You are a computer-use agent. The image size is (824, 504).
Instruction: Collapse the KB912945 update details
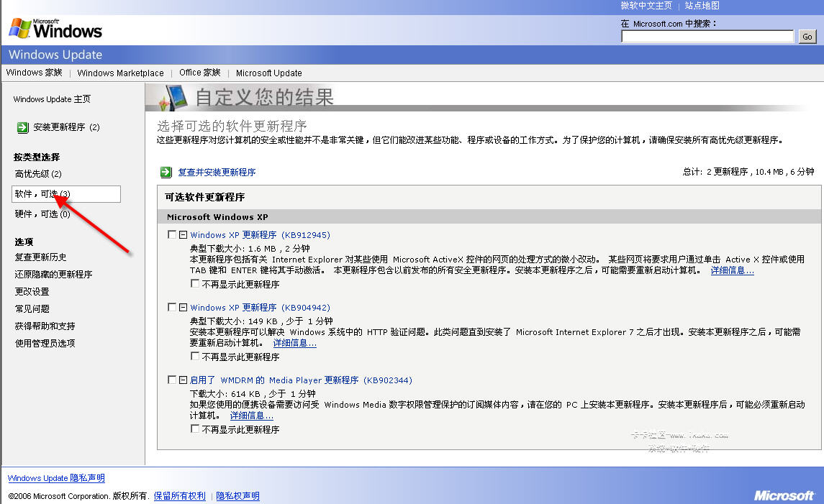tap(183, 234)
